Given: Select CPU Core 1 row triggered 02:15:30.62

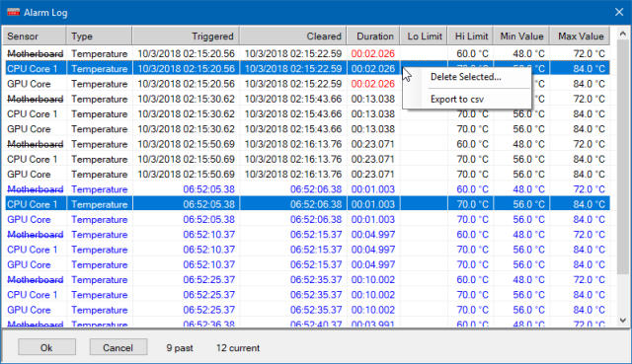Looking at the screenshot, I should click(307, 114).
